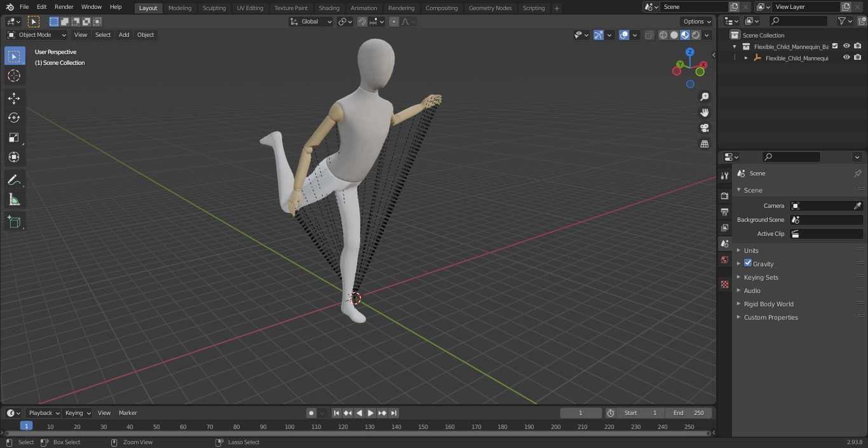Expand the Audio panel
This screenshot has width=868, height=448.
point(752,290)
